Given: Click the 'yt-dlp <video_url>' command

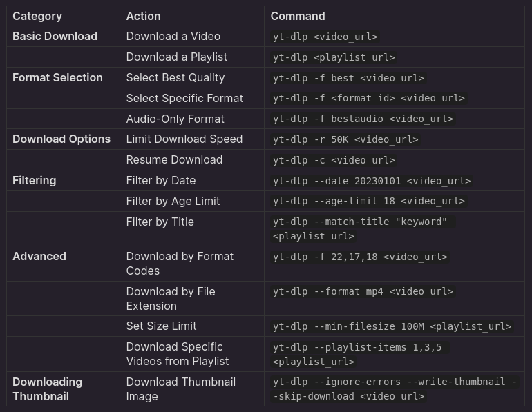Looking at the screenshot, I should [x=325, y=37].
